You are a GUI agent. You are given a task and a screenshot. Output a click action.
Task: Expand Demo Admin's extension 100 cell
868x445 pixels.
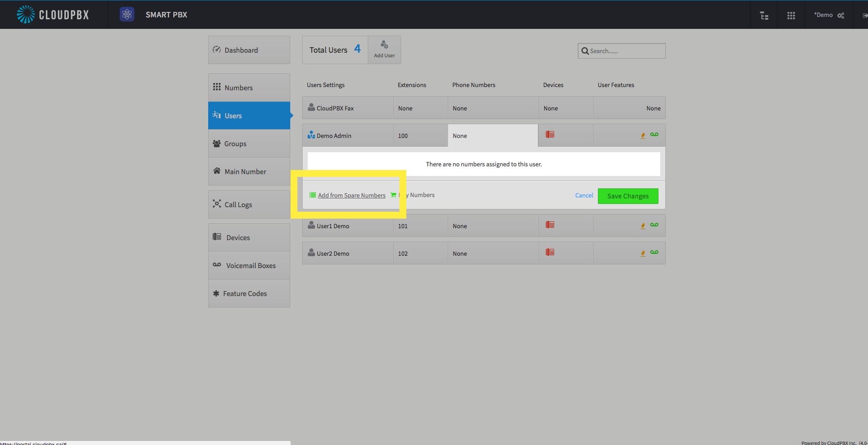[x=420, y=136]
